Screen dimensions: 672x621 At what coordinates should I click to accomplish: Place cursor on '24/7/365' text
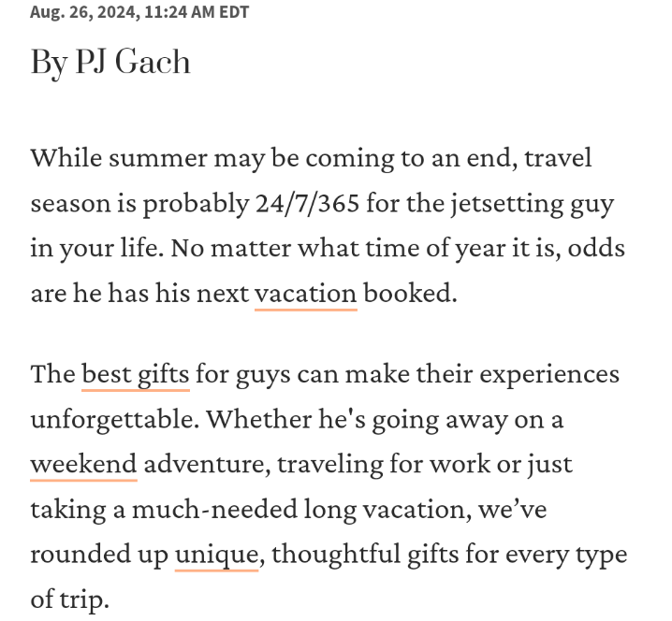307,203
